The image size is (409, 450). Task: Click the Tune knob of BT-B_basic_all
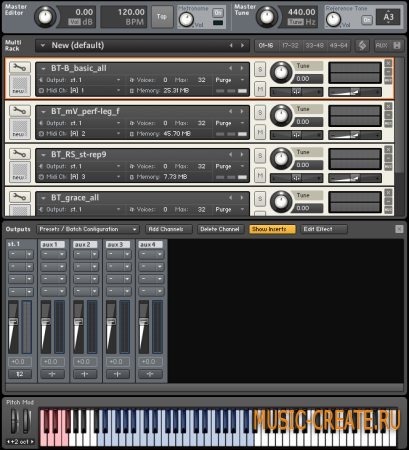tap(281, 72)
